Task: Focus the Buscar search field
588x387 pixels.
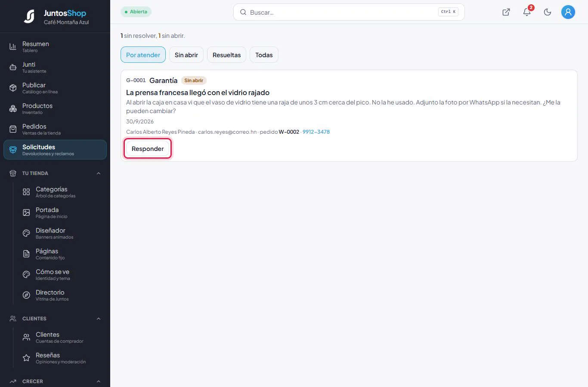Action: click(x=349, y=12)
